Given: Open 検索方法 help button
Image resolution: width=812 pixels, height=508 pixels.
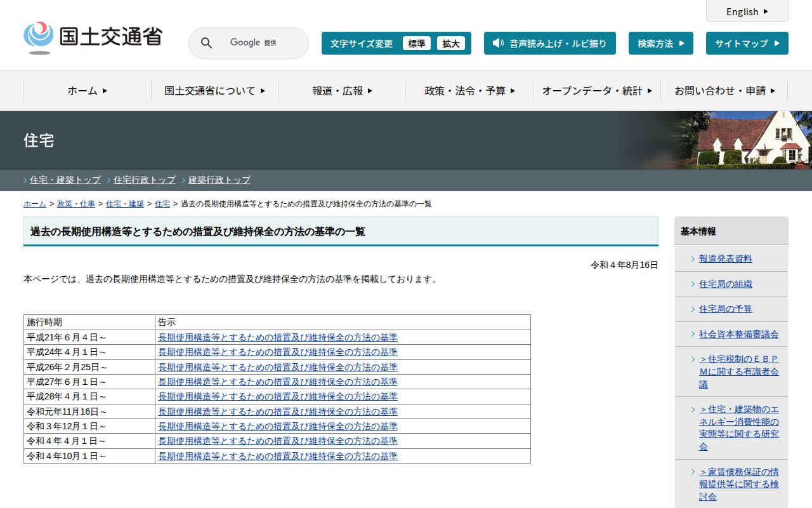Looking at the screenshot, I should pos(660,43).
